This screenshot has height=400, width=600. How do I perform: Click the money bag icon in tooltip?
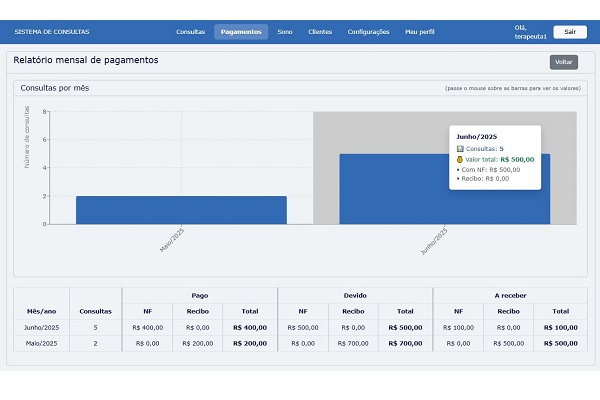click(460, 158)
